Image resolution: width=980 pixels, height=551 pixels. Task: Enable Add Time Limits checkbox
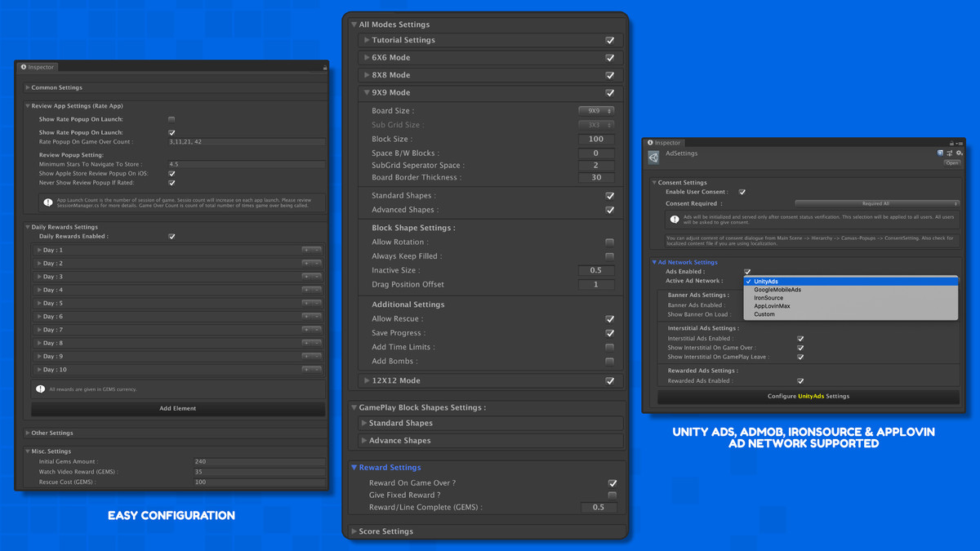pos(610,347)
